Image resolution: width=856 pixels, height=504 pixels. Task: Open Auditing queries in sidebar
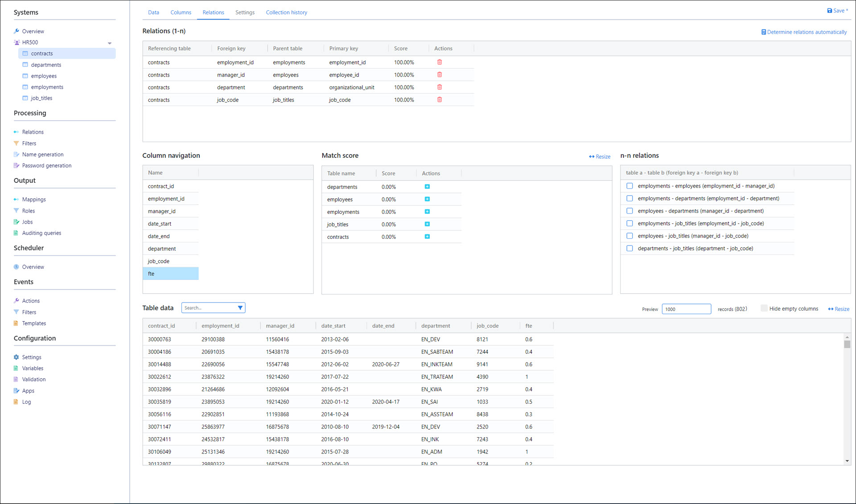coord(41,233)
